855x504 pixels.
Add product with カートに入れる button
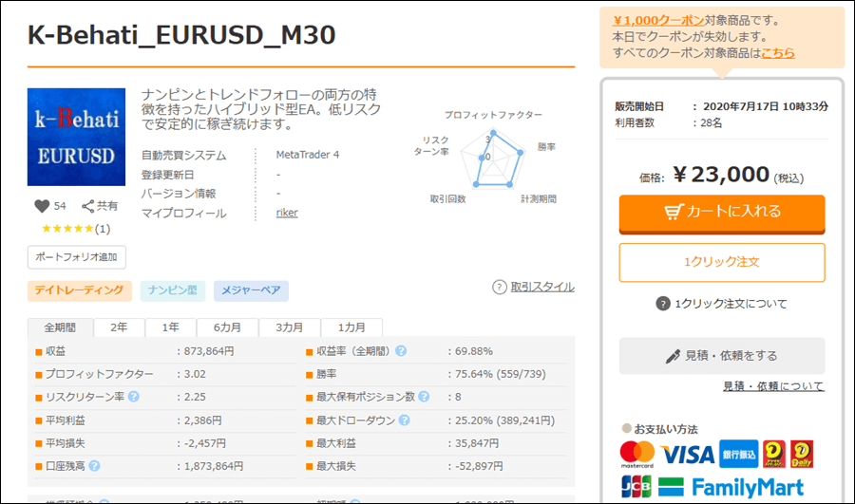coord(721,212)
